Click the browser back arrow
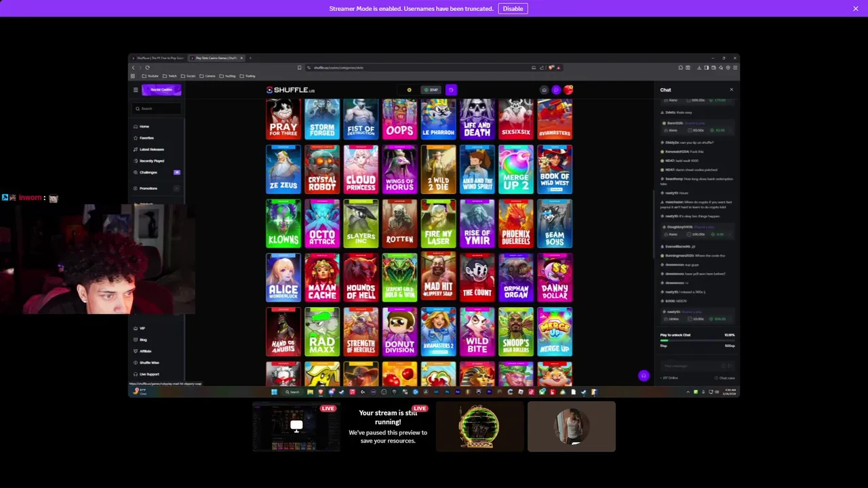This screenshot has width=868, height=488. 133,68
